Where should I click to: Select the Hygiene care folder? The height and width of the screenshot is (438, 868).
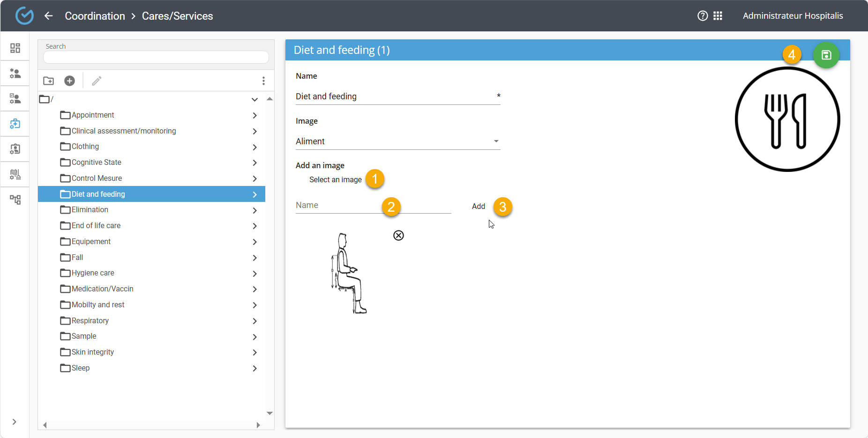93,273
